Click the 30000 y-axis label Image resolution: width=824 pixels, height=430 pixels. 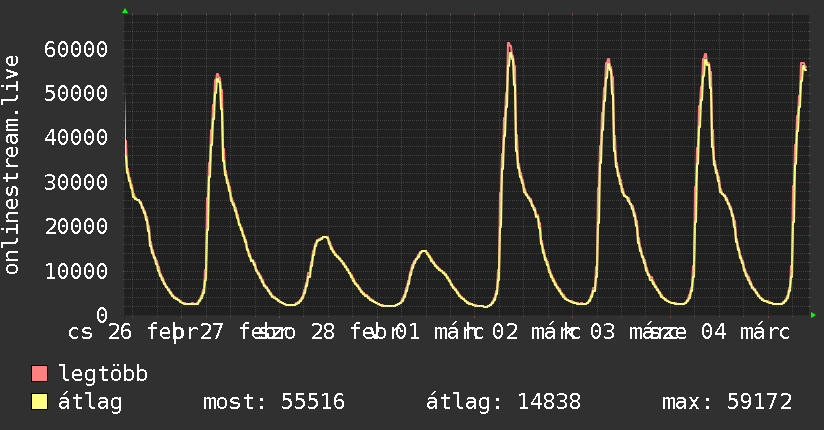tap(76, 182)
